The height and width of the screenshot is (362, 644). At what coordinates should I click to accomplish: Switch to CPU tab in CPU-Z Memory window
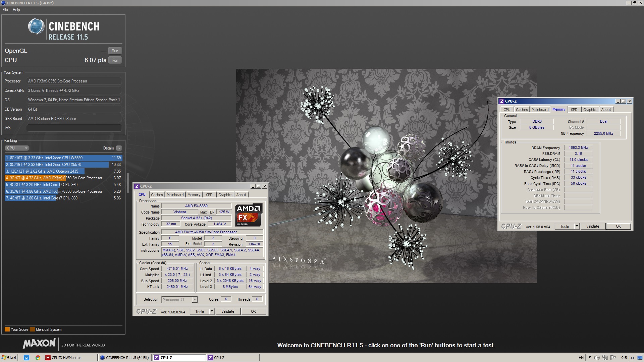point(507,110)
